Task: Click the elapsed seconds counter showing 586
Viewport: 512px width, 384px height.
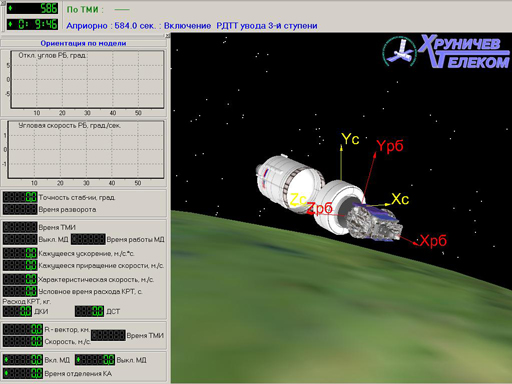Action: pos(32,8)
